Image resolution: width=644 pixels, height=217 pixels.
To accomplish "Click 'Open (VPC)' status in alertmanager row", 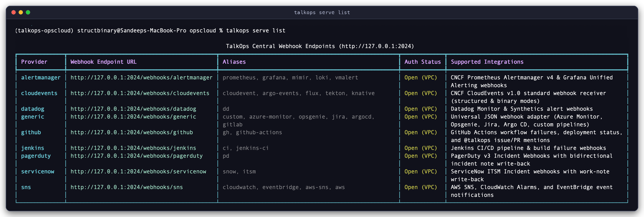I will point(421,78).
